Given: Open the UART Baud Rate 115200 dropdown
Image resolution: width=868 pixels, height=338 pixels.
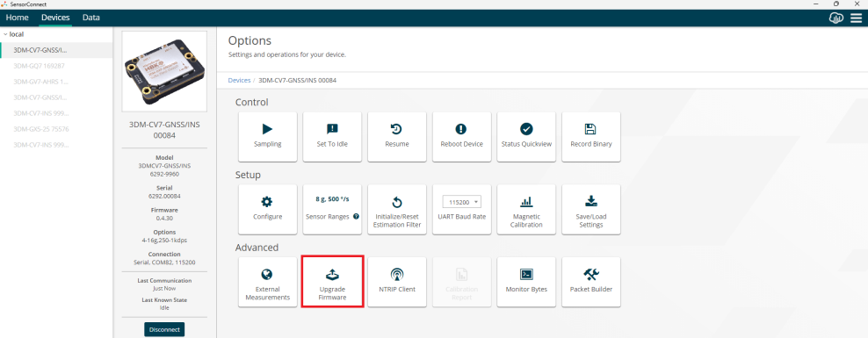Looking at the screenshot, I should (x=462, y=201).
